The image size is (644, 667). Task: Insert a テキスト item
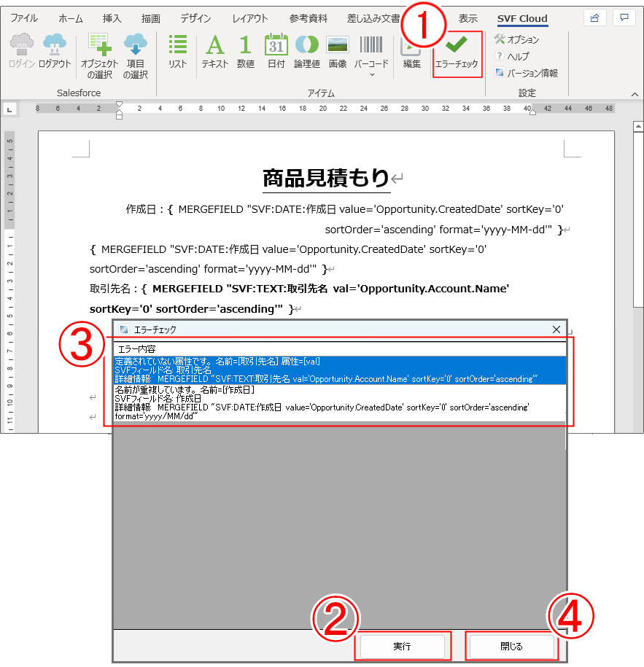pyautogui.click(x=215, y=51)
